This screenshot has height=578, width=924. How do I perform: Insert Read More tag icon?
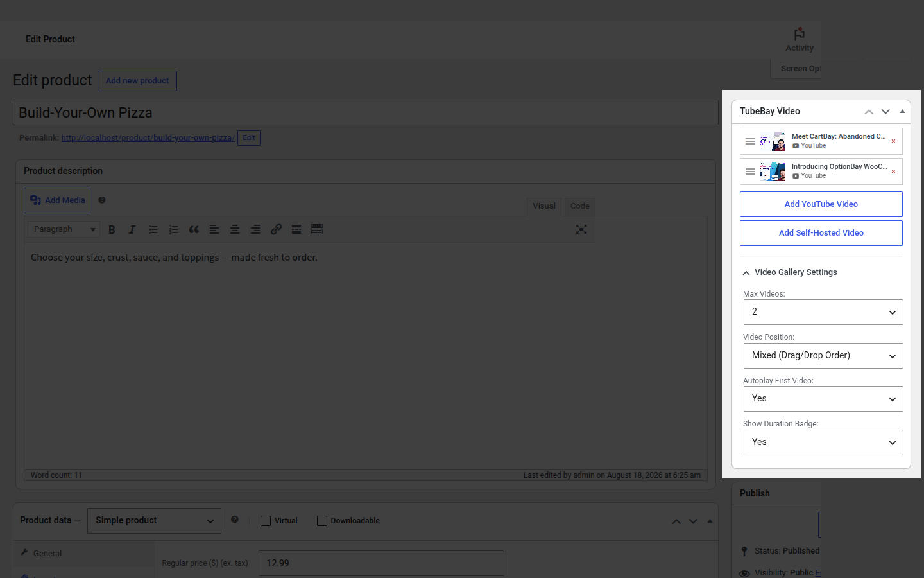296,229
